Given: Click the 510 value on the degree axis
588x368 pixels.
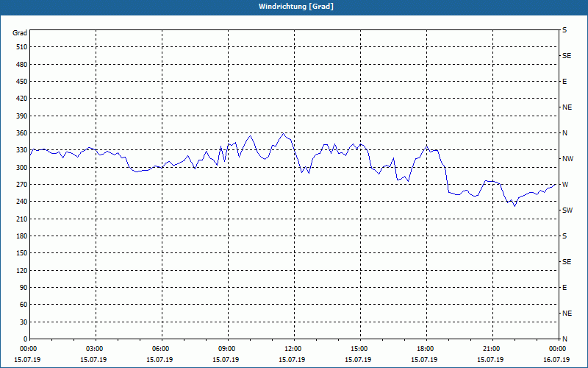Looking at the screenshot, I should tap(22, 47).
